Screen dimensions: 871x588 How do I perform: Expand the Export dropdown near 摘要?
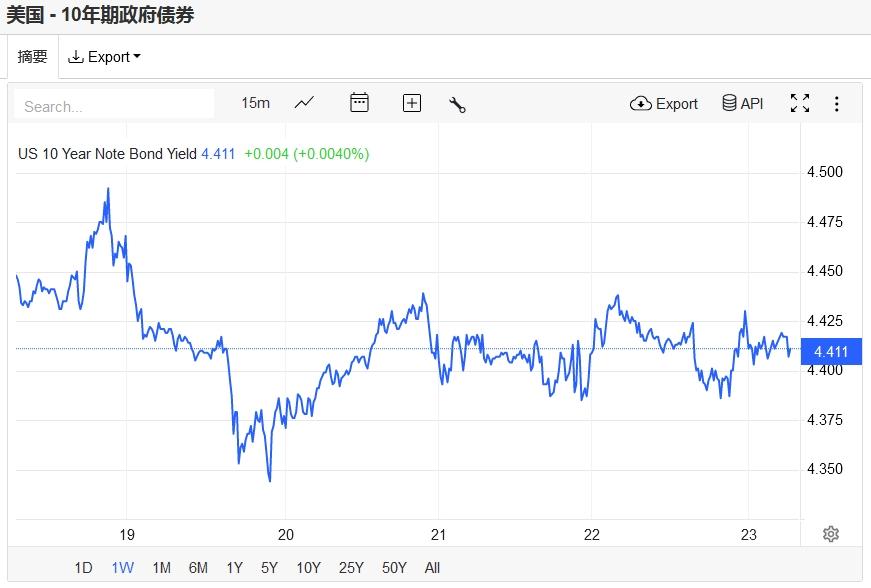104,57
